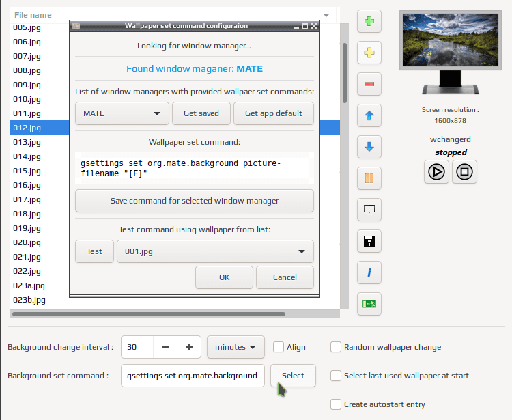
Task: Increase interval with plus stepper
Action: tap(188, 347)
